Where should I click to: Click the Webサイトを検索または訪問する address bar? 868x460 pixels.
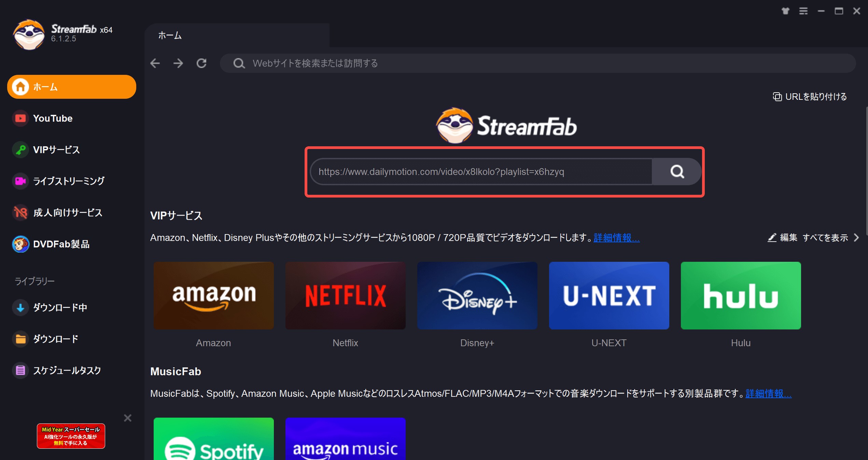click(537, 63)
